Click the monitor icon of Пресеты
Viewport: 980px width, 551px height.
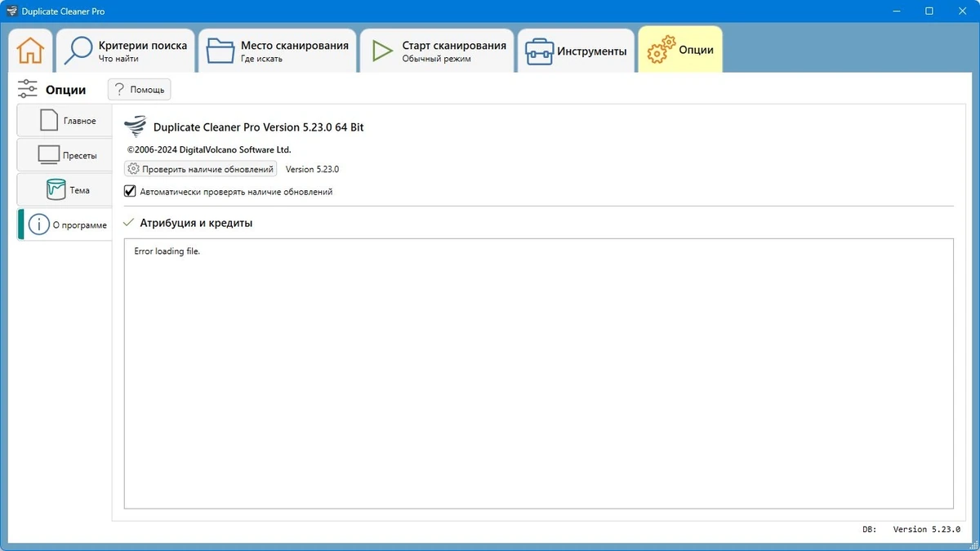click(49, 155)
